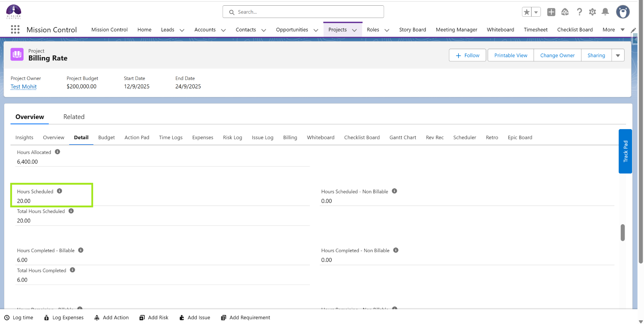
Task: Open the Help question mark icon
Action: coord(579,12)
